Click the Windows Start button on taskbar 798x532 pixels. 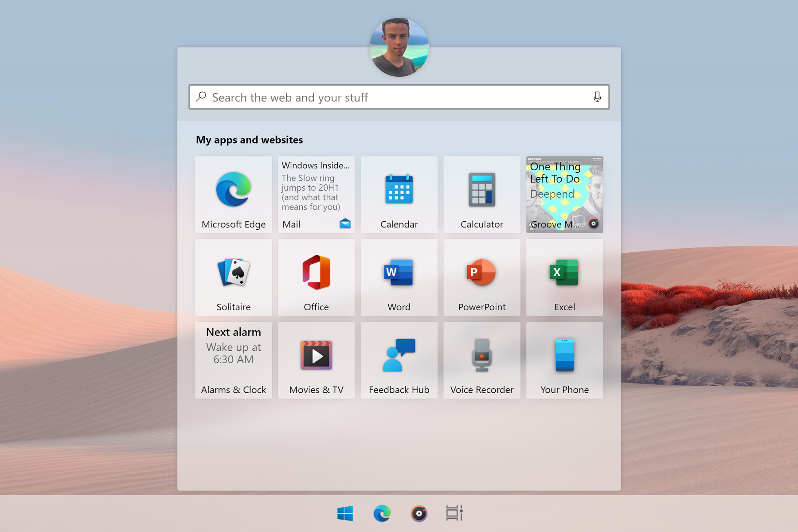click(345, 513)
